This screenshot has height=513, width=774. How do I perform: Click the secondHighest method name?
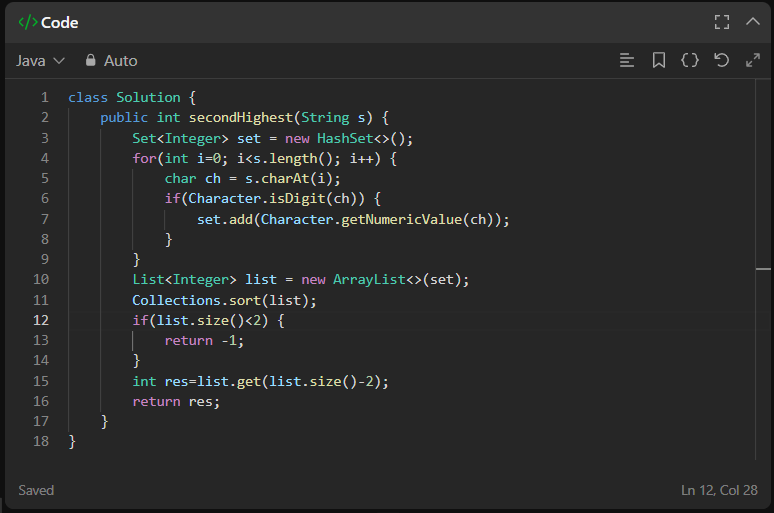[241, 118]
